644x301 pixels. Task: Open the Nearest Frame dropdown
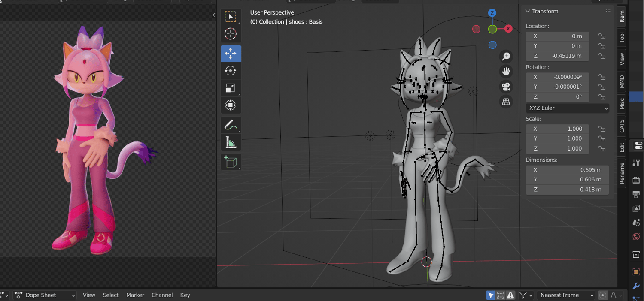[567, 295]
